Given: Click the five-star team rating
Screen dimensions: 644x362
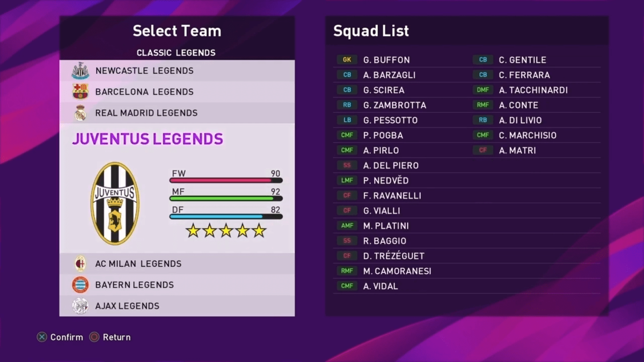Looking at the screenshot, I should click(226, 231).
